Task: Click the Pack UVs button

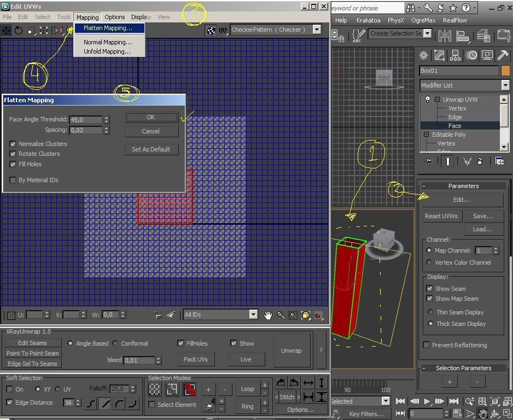Action: coord(196,359)
